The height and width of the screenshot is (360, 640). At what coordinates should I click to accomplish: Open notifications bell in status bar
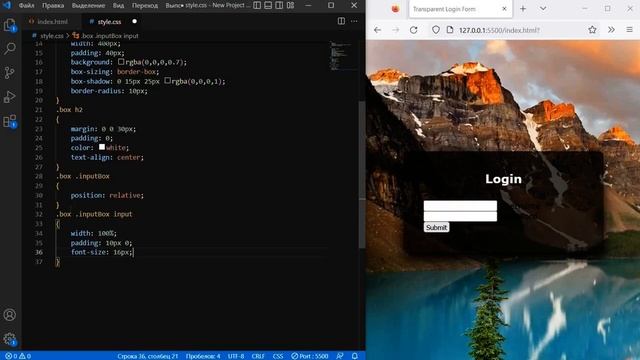355,356
